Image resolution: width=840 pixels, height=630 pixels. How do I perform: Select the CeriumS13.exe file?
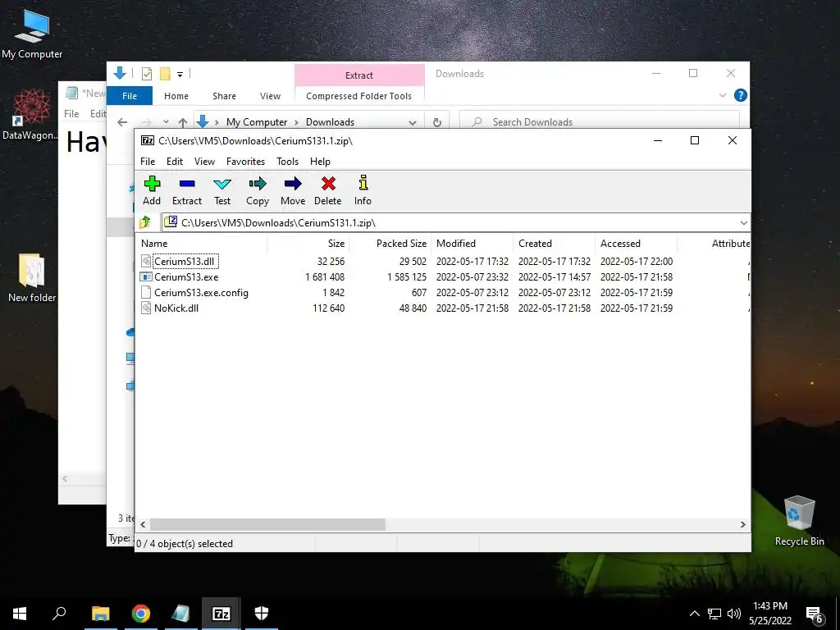(186, 277)
